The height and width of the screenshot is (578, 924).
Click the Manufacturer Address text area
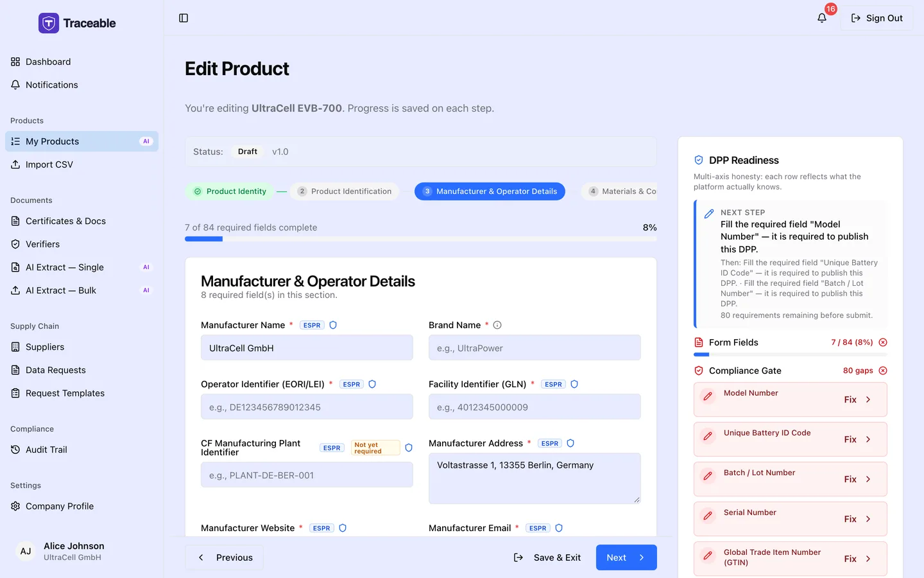pos(535,478)
